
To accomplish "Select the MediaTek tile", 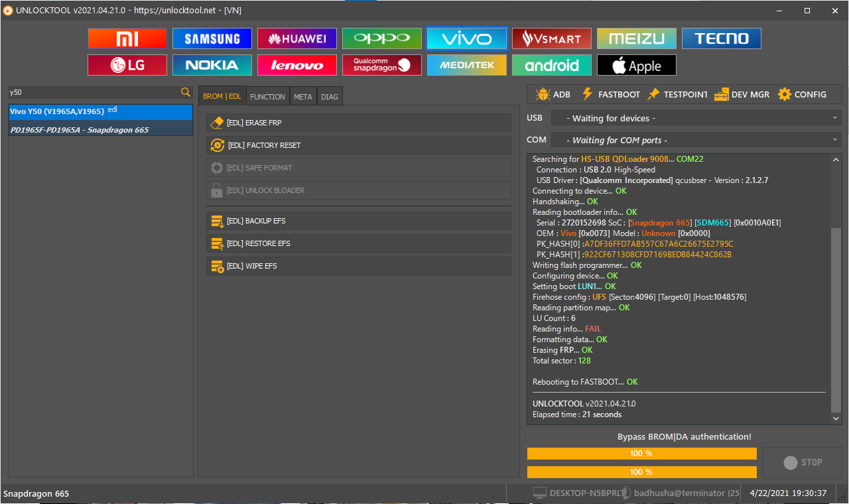I will coord(467,65).
